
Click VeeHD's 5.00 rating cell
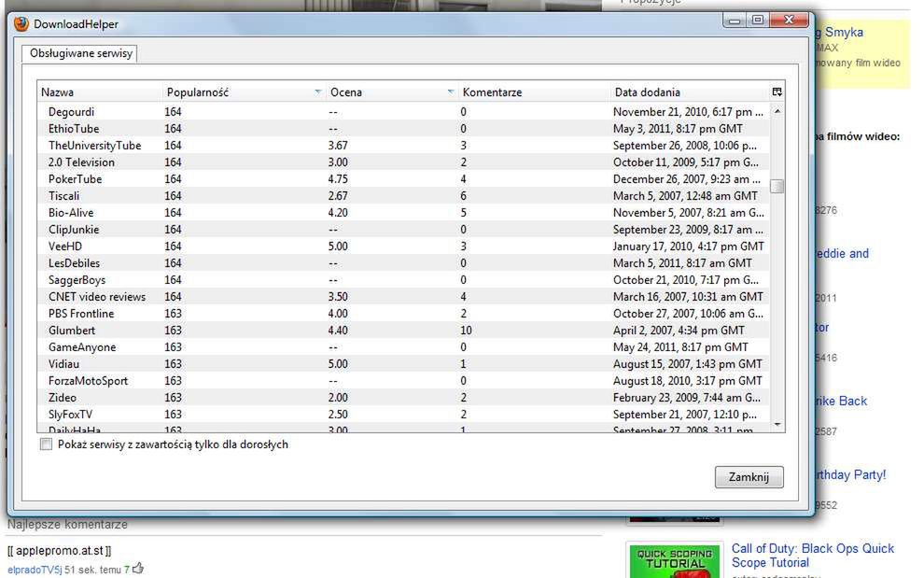coord(338,246)
